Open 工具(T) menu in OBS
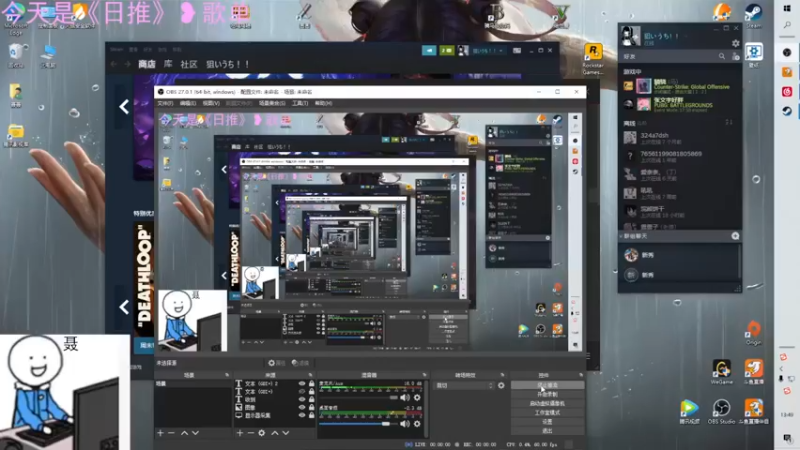Screen dimensions: 800x450 pos(299,103)
